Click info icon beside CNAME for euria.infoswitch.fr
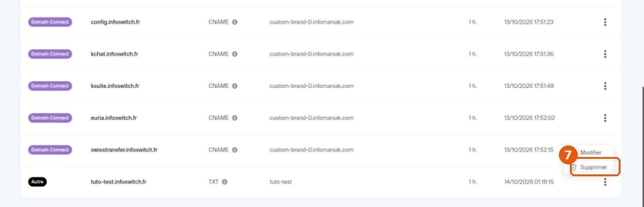644x207 pixels. coord(235,118)
